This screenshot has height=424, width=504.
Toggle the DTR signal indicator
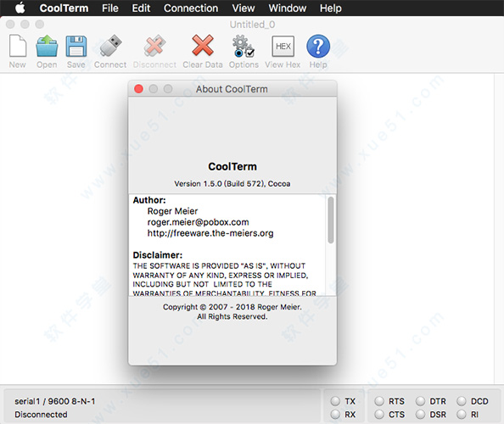click(421, 401)
